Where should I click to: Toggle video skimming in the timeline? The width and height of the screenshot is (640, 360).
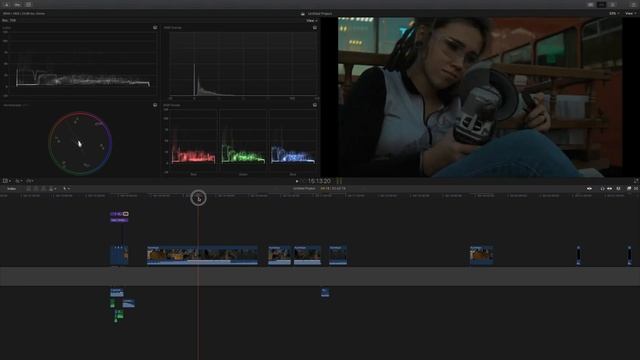pyautogui.click(x=589, y=189)
